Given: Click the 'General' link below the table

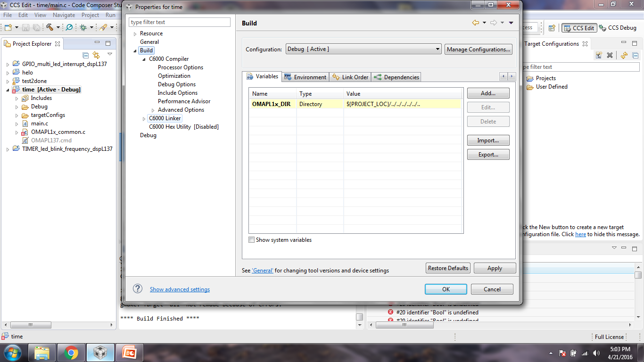Looking at the screenshot, I should (x=263, y=271).
